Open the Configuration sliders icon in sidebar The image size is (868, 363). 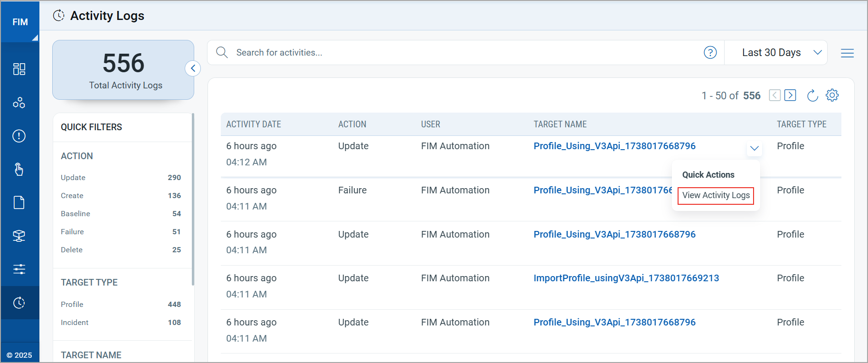tap(19, 269)
